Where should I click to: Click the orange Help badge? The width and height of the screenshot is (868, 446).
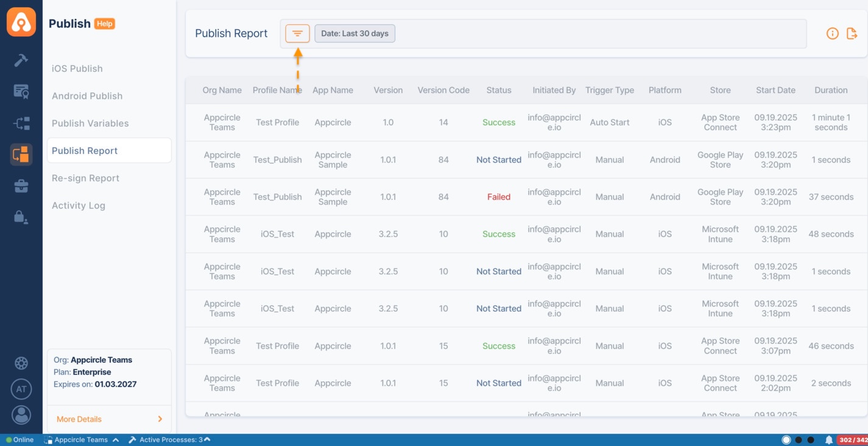point(105,24)
